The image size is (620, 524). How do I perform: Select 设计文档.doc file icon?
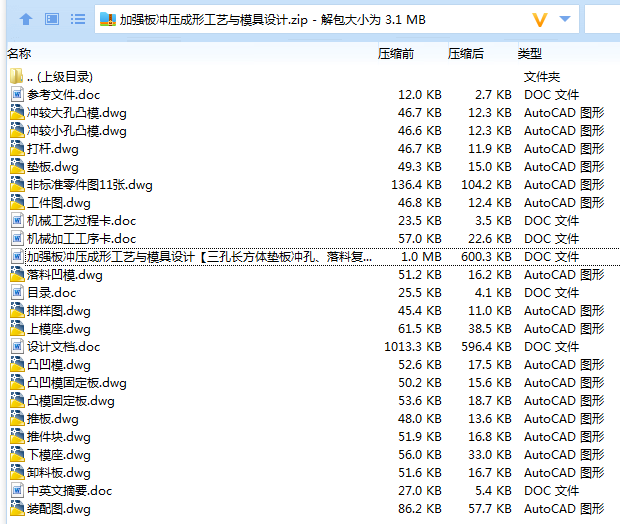[17, 346]
